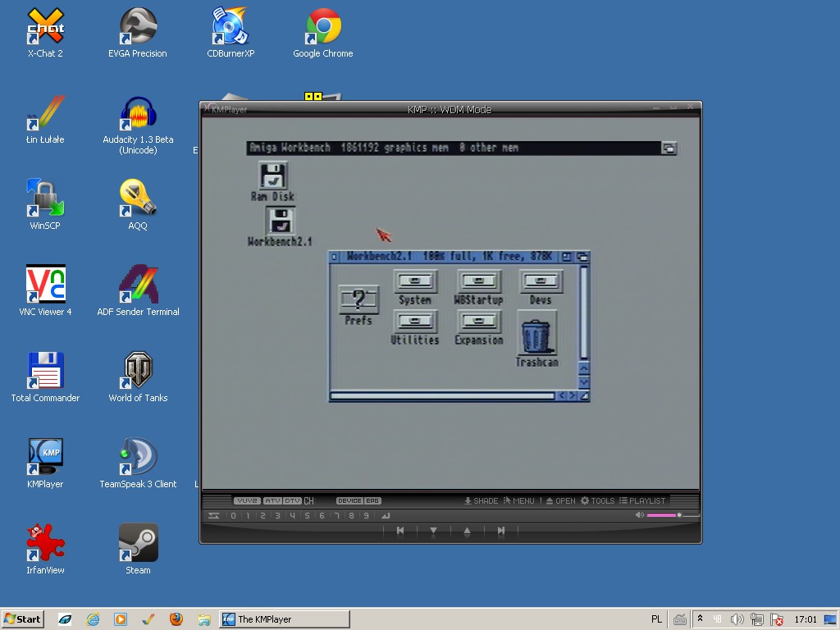Click the Workbench2.1 vertical scrollbar
840x630 pixels.
coord(584,313)
